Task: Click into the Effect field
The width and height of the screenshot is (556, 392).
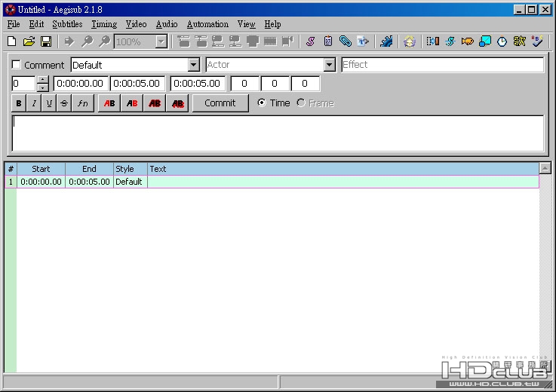Action: (x=442, y=65)
